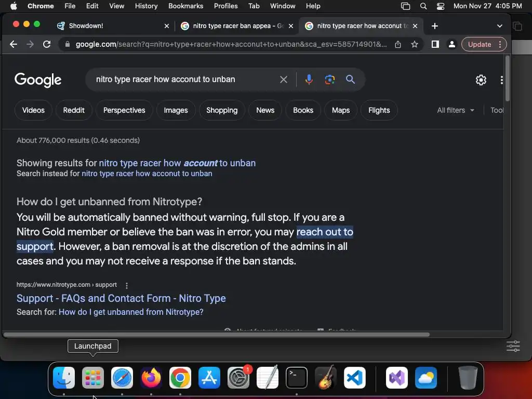
Task: Open the Bookmarks menu
Action: pyautogui.click(x=185, y=6)
